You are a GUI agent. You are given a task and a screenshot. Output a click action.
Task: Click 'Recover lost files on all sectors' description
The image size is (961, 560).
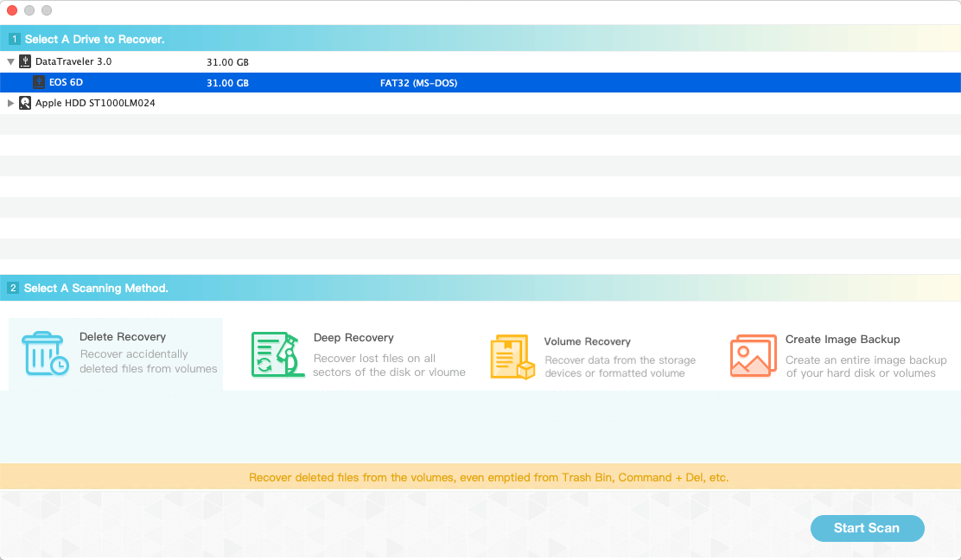(x=389, y=366)
